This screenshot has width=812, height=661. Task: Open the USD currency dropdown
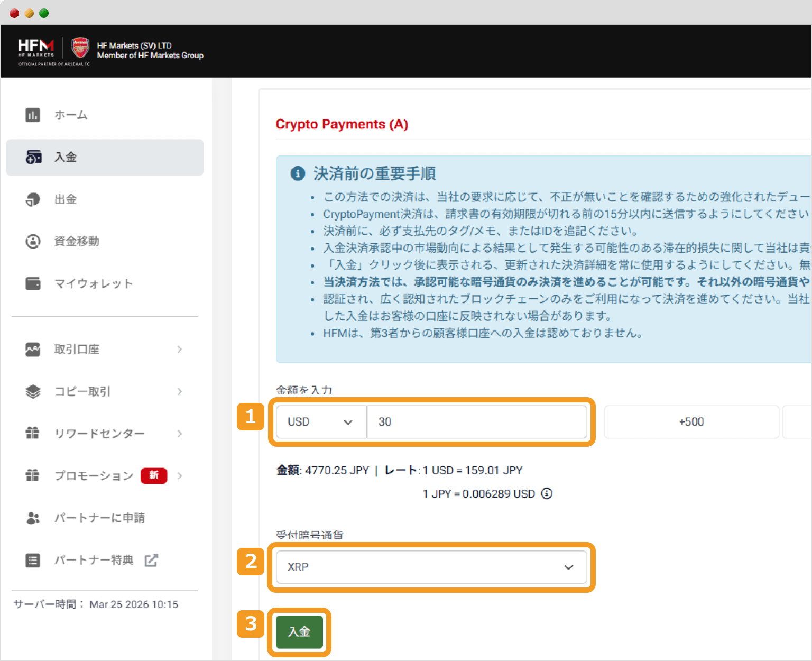tap(321, 422)
